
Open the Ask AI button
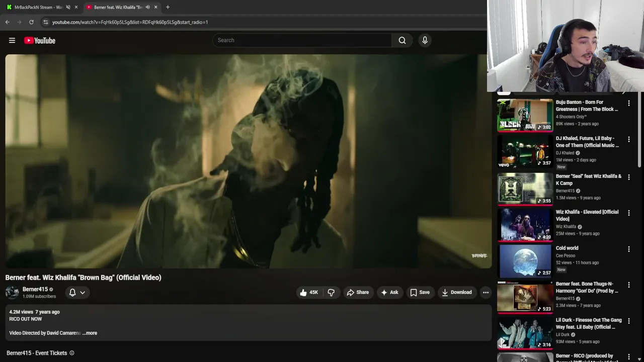coord(389,292)
